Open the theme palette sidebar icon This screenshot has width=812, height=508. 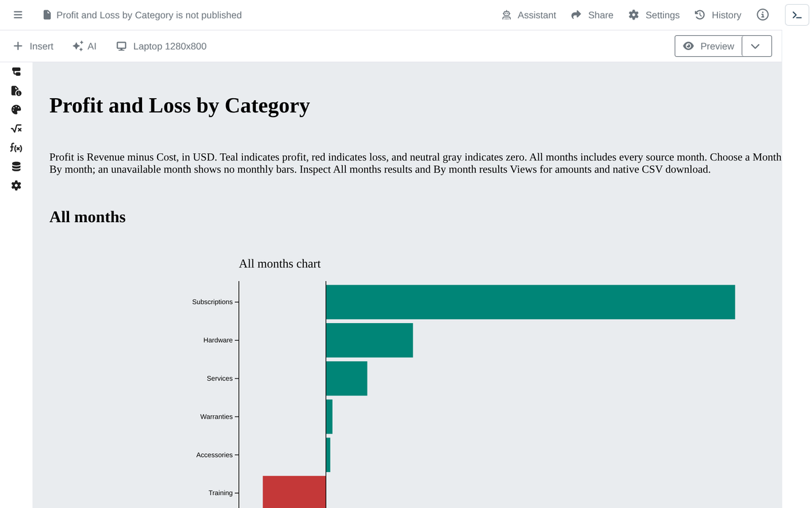click(16, 110)
